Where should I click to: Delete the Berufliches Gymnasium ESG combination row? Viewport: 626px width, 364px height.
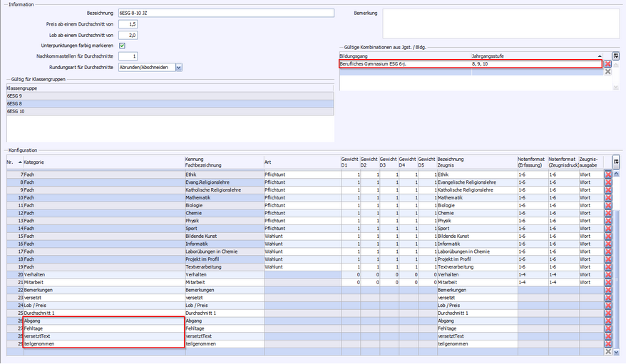click(x=607, y=64)
